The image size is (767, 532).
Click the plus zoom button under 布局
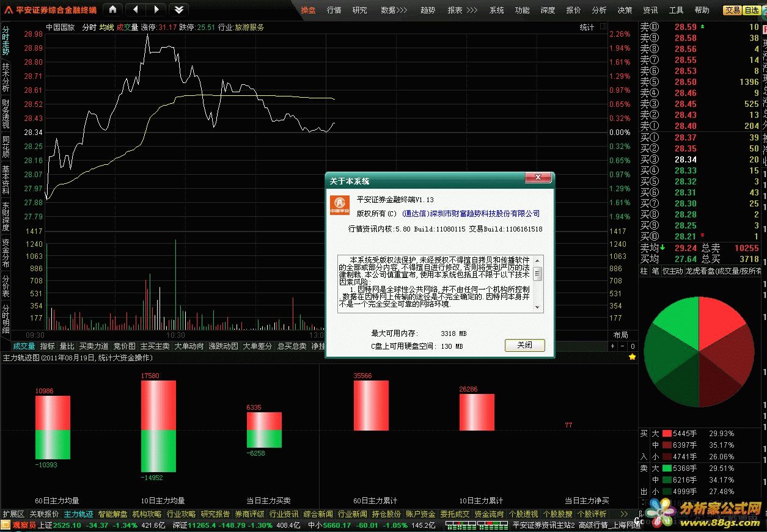[613, 346]
